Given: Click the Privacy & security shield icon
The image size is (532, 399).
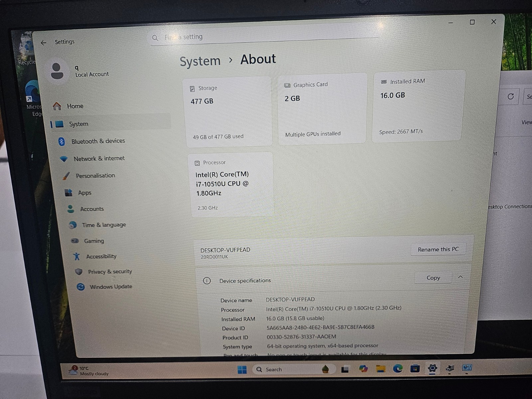Looking at the screenshot, I should (79, 272).
